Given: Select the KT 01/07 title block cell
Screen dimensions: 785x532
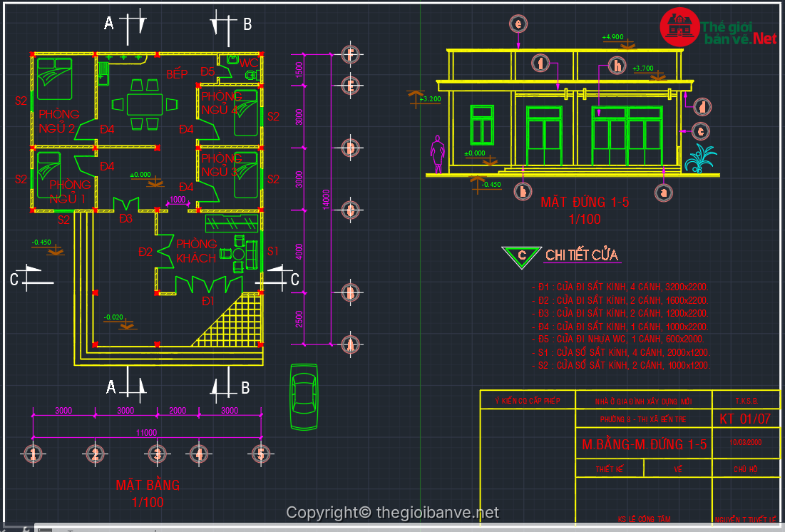Looking at the screenshot, I should tap(744, 419).
